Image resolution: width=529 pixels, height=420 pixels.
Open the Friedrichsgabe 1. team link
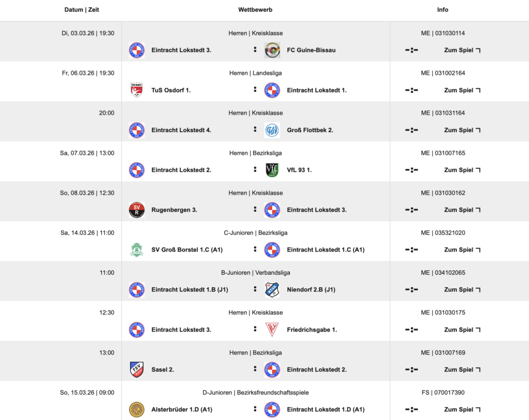pos(312,330)
